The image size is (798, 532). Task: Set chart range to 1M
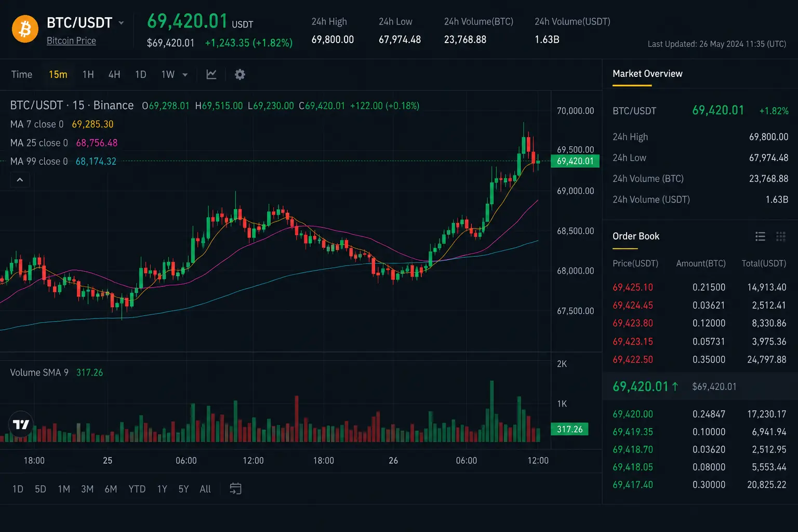(64, 489)
